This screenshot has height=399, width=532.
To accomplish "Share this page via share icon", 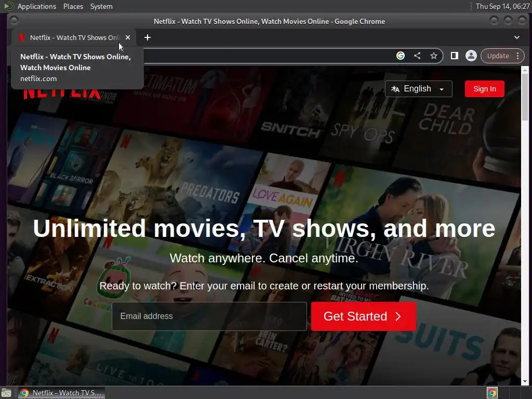I will pyautogui.click(x=417, y=56).
